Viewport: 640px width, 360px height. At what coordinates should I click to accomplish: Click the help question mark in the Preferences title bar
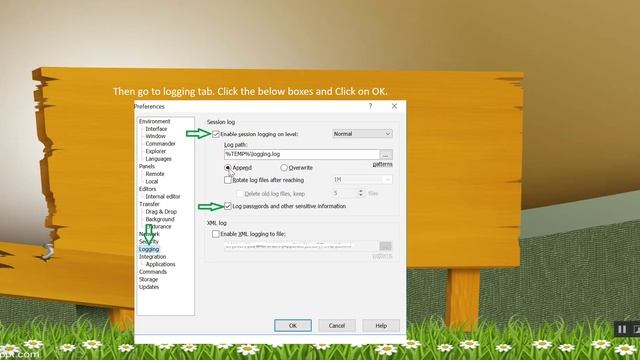370,106
